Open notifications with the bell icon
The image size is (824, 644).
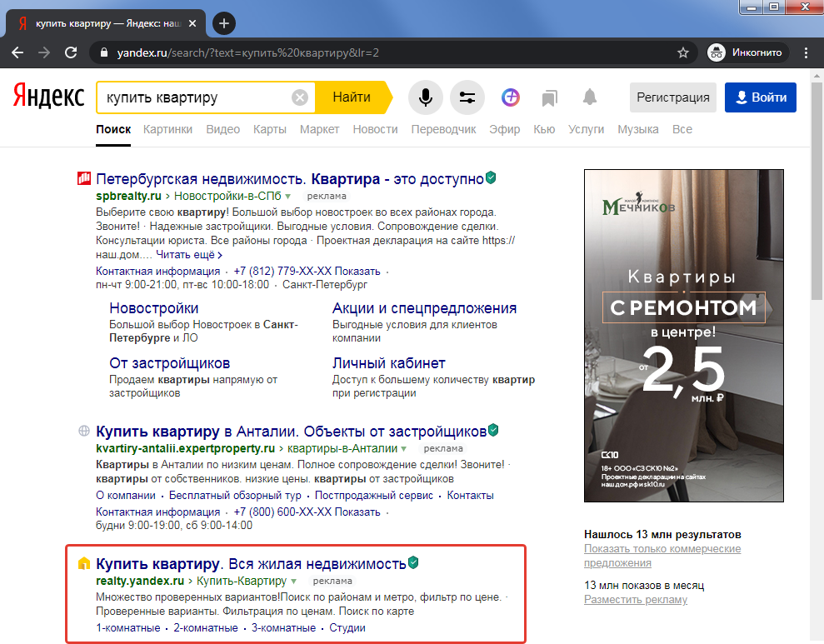click(589, 97)
